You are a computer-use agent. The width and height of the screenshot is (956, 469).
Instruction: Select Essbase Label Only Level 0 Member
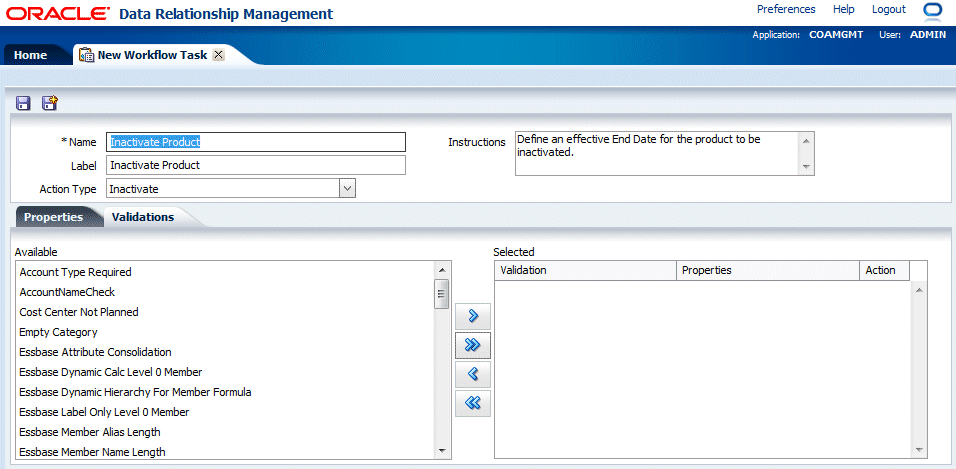[x=104, y=412]
